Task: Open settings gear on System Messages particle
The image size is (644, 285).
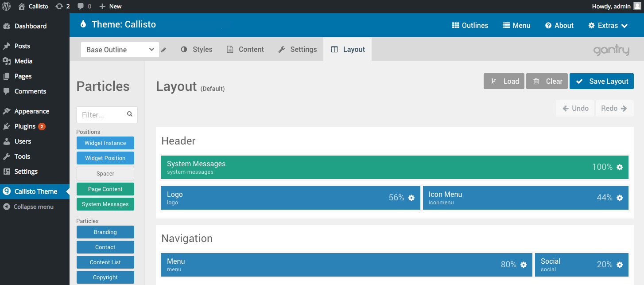Action: pyautogui.click(x=619, y=167)
